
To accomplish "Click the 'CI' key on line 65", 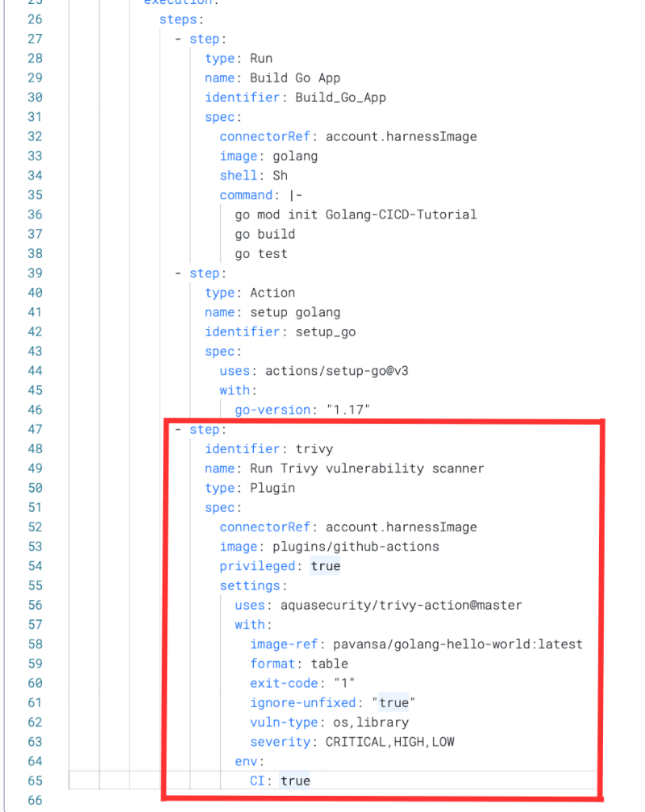I will click(x=257, y=781).
